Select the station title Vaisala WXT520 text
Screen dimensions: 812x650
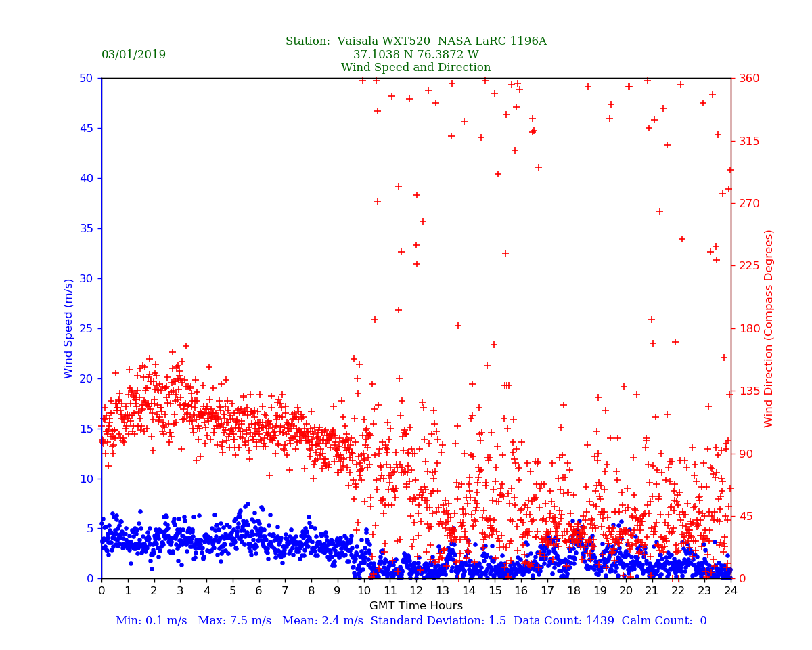pyautogui.click(x=415, y=41)
